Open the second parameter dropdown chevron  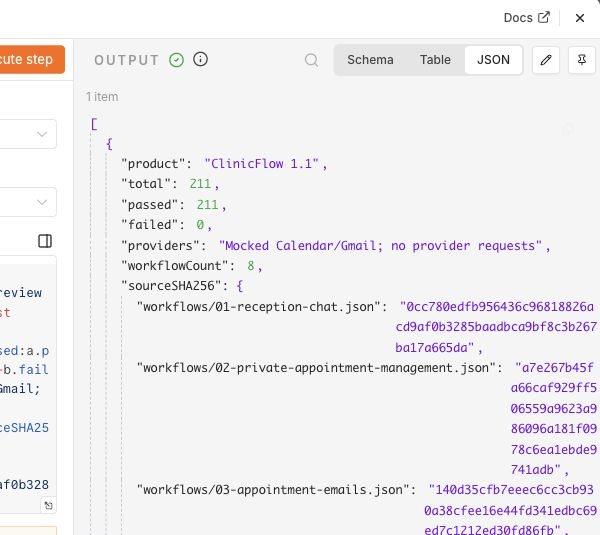(x=42, y=202)
